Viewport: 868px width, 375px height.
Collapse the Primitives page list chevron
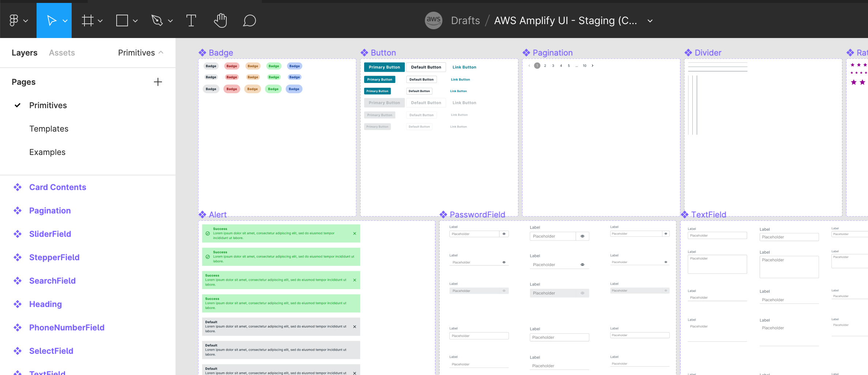click(161, 53)
